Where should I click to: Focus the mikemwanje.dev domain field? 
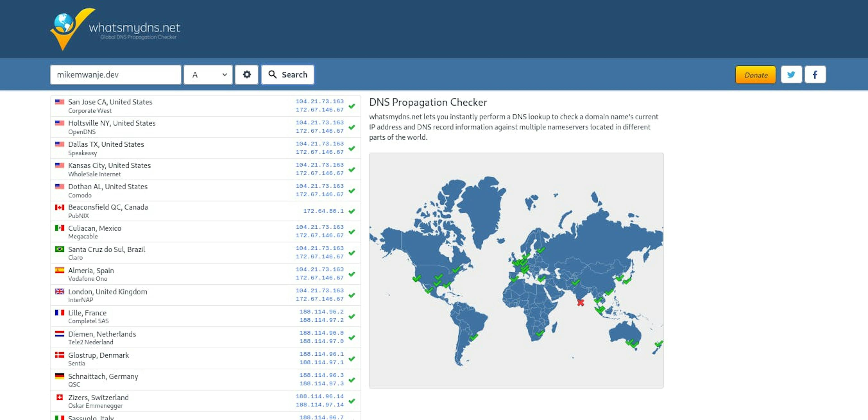tap(116, 74)
